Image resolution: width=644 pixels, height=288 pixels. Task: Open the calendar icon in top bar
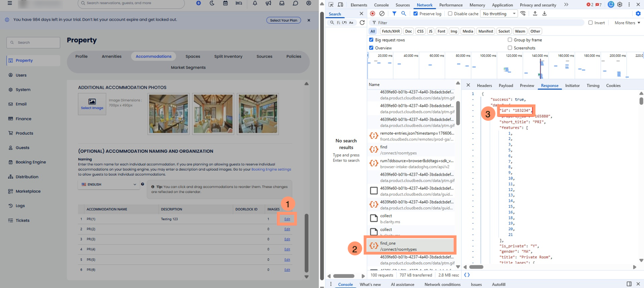click(225, 3)
